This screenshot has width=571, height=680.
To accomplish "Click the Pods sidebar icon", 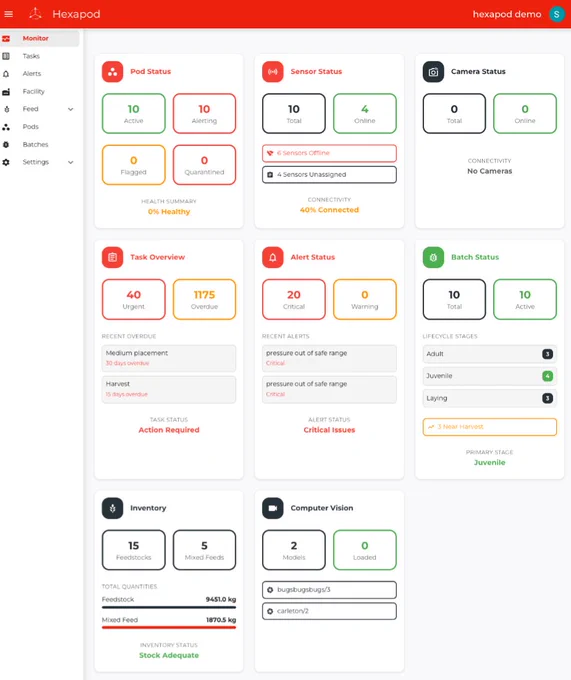I will 6,127.
